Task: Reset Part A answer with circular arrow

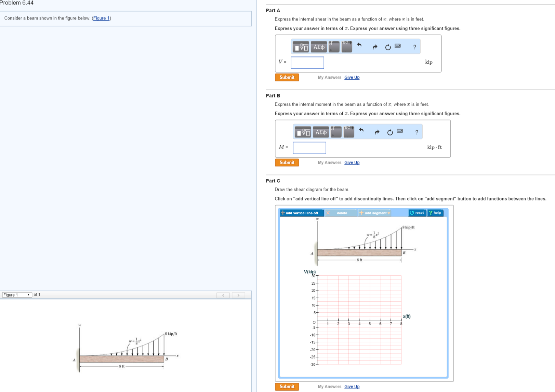Action: point(388,47)
